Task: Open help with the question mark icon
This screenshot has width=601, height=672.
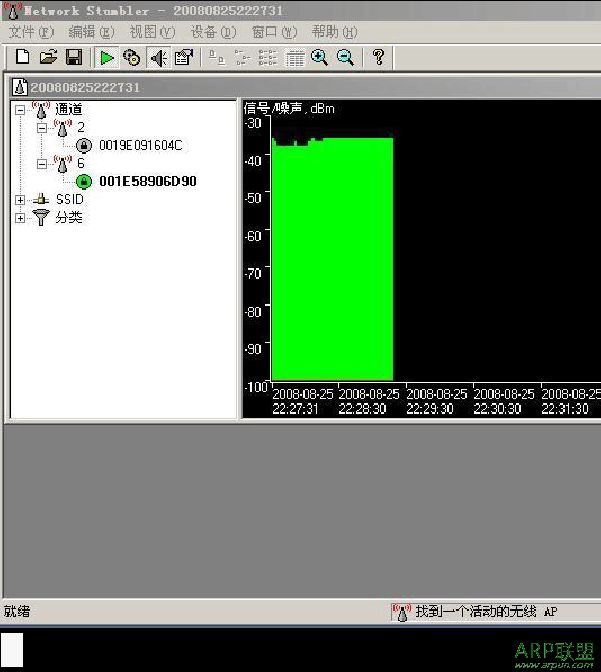Action: [x=379, y=57]
